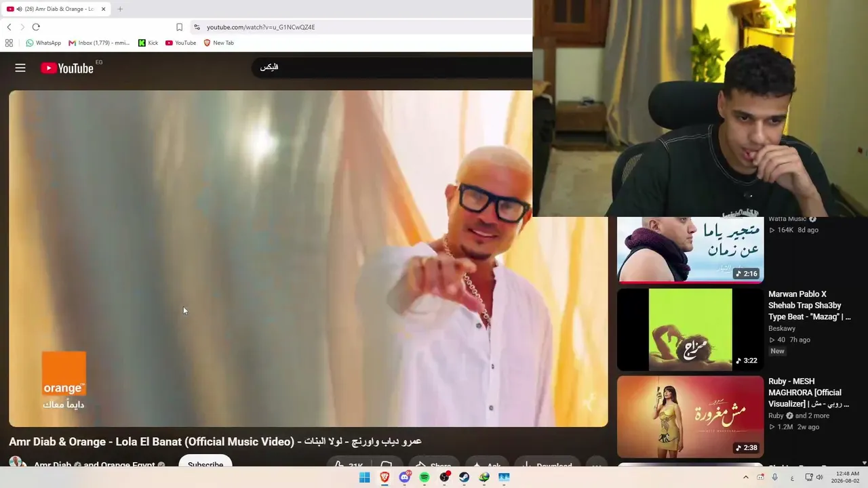Open the Watta Music suggested video thumbnail
The width and height of the screenshot is (868, 488).
(690, 249)
